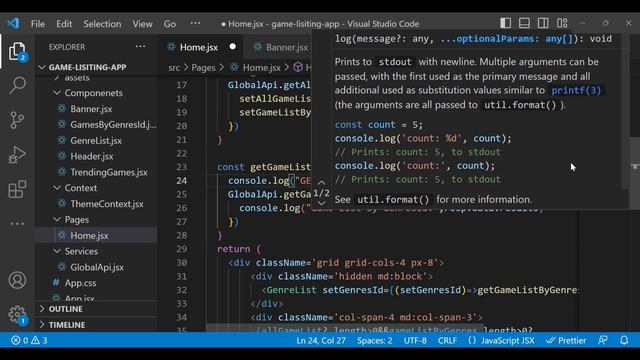Click the feedback icon in status bar
Image resolution: width=640 pixels, height=360 pixels.
(x=602, y=340)
